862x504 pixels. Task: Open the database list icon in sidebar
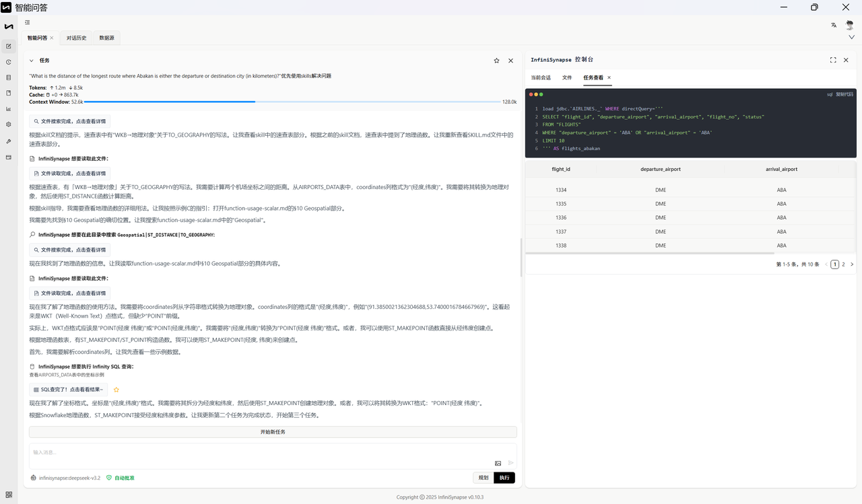8,77
